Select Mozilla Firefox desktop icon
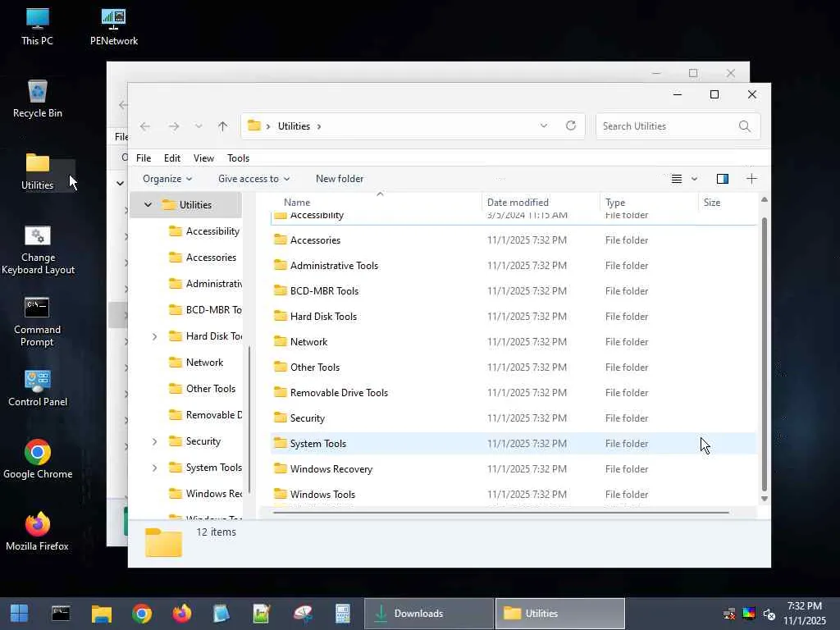 37,532
